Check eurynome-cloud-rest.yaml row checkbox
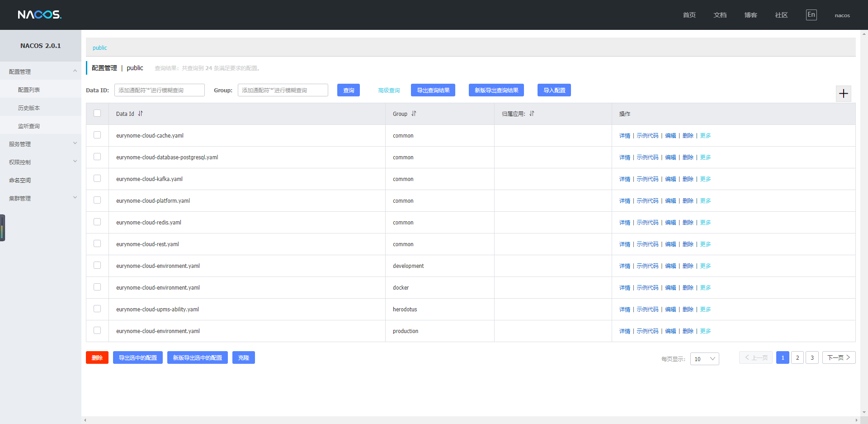Viewport: 868px width, 424px height. [x=97, y=243]
